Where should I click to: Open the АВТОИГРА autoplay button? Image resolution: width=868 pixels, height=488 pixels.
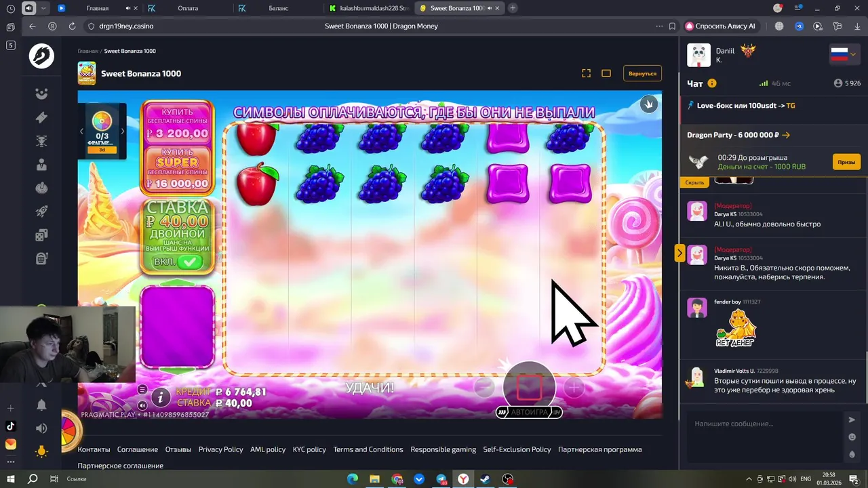pos(529,412)
